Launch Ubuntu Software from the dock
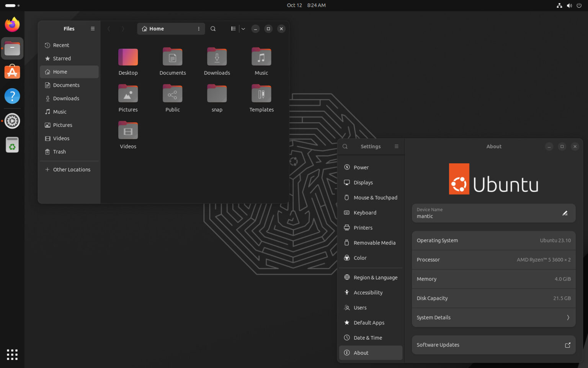Viewport: 588px width, 368px height. click(12, 72)
